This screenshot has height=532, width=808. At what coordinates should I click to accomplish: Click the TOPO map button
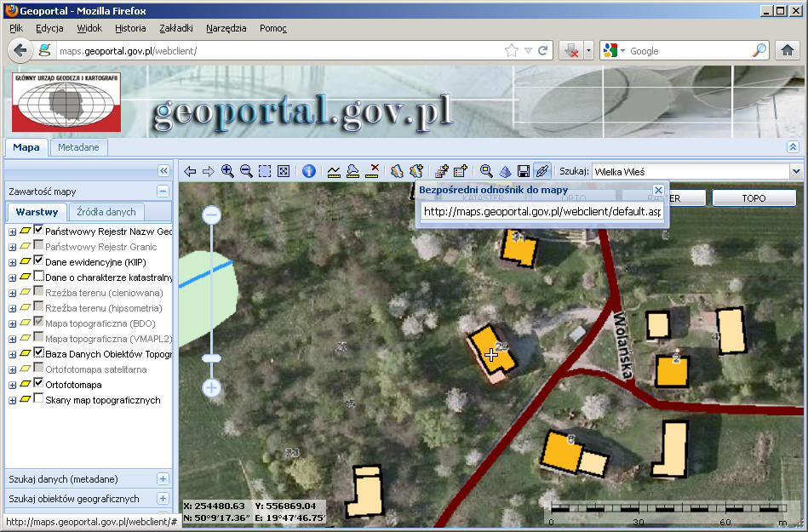754,198
